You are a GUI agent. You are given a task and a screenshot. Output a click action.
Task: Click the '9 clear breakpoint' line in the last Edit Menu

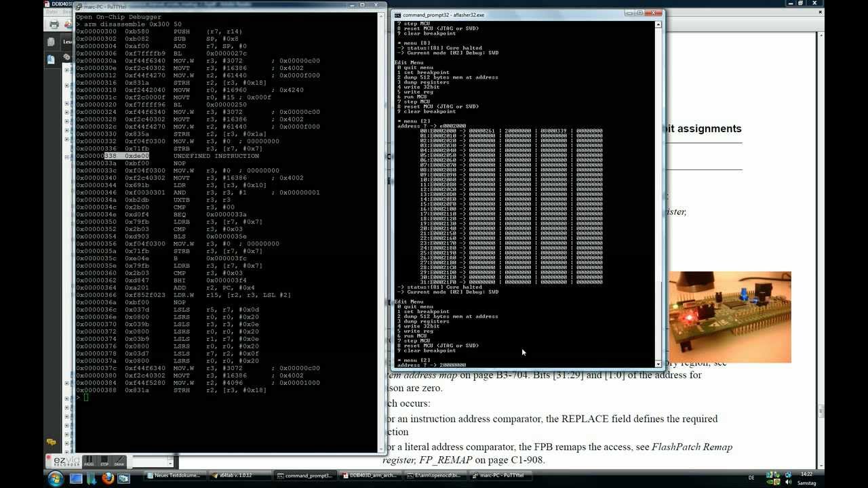[x=427, y=350]
